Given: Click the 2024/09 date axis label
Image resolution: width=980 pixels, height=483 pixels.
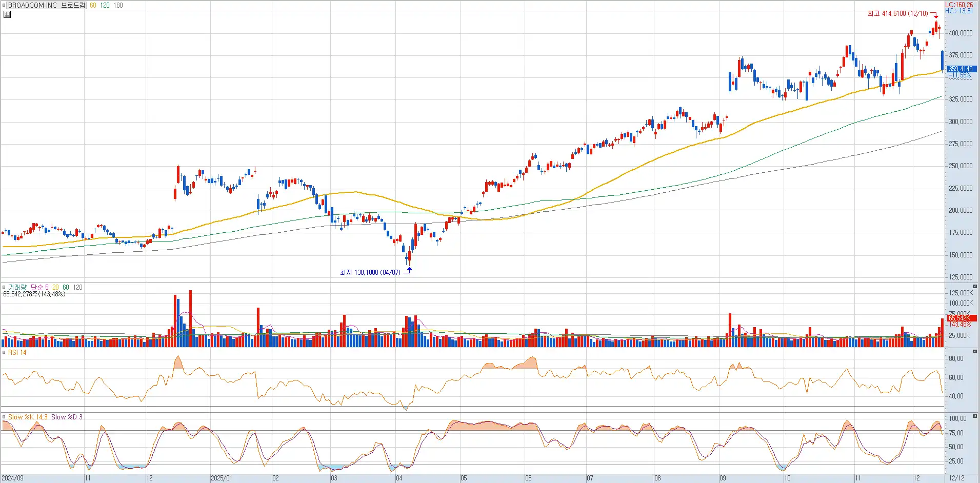Looking at the screenshot, I should point(12,478).
